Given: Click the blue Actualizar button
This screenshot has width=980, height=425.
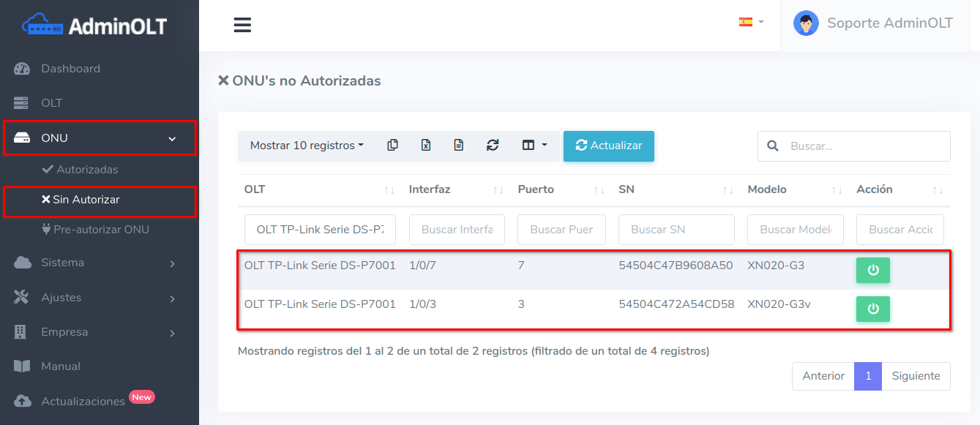Looking at the screenshot, I should 608,146.
